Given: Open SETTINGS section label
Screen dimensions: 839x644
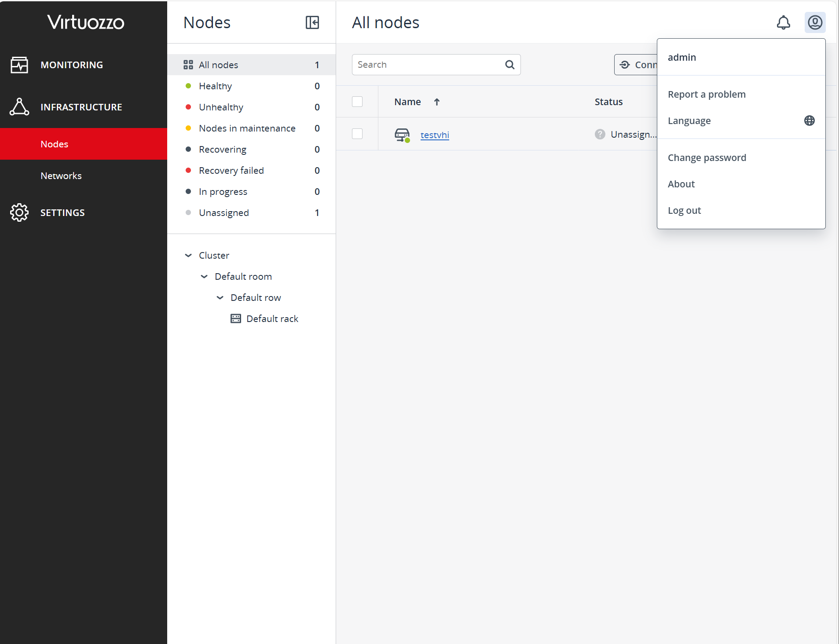Looking at the screenshot, I should [x=62, y=212].
